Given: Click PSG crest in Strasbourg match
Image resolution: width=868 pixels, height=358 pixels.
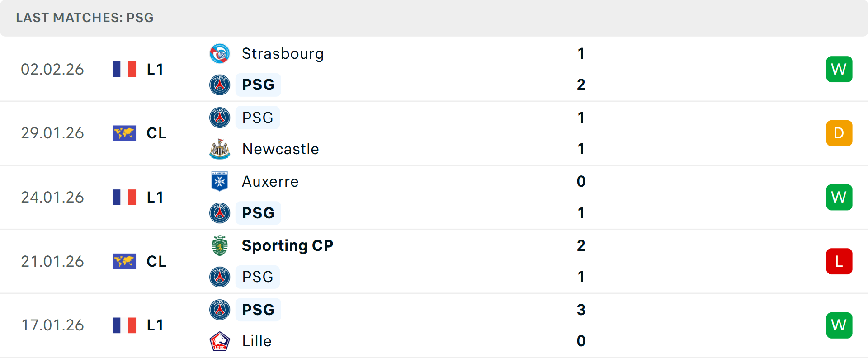Looking at the screenshot, I should pos(220,85).
